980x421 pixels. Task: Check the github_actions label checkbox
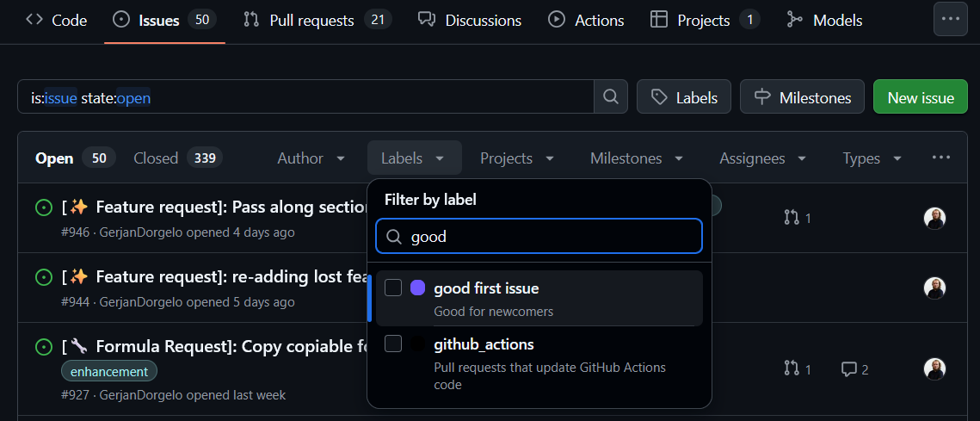click(393, 344)
